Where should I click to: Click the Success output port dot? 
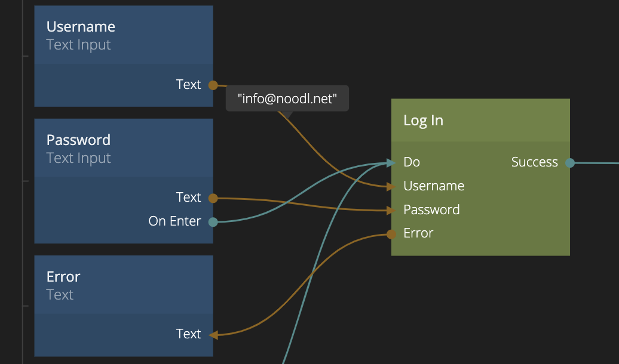570,162
